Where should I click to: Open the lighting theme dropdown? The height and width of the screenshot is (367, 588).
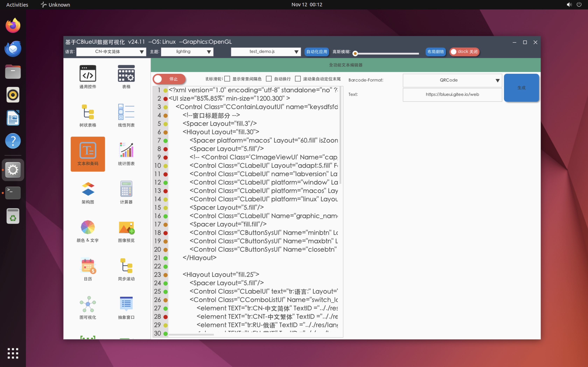[187, 52]
